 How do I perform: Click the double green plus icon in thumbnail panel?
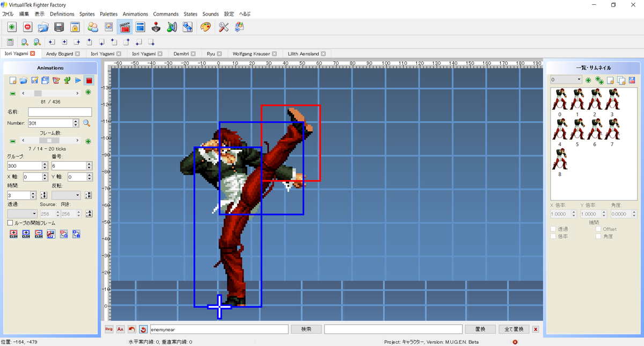599,80
